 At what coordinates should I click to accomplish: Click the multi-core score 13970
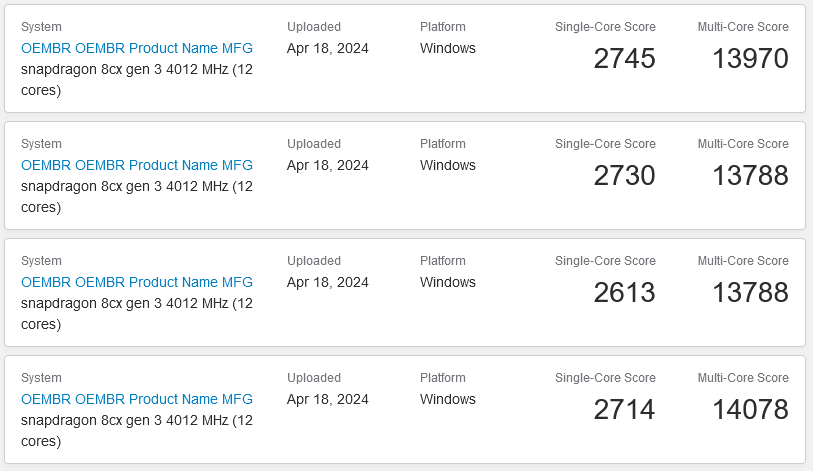[750, 59]
